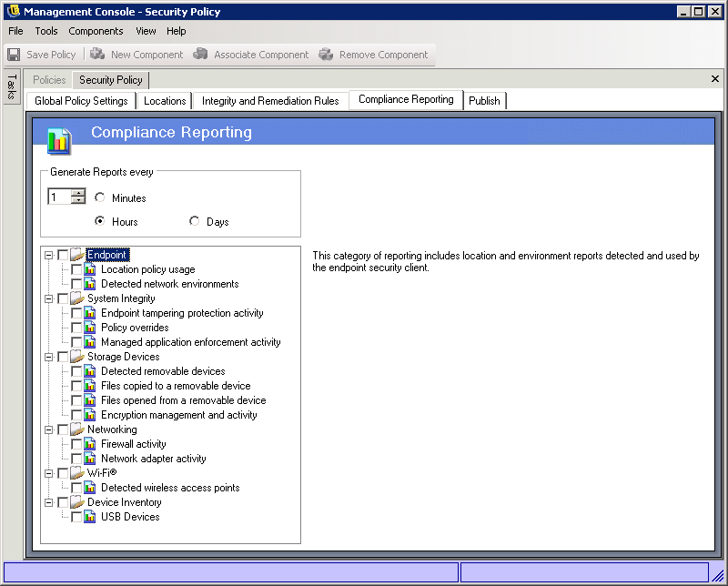Check the Policy overrides checkbox
Image resolution: width=728 pixels, height=586 pixels.
pos(76,328)
